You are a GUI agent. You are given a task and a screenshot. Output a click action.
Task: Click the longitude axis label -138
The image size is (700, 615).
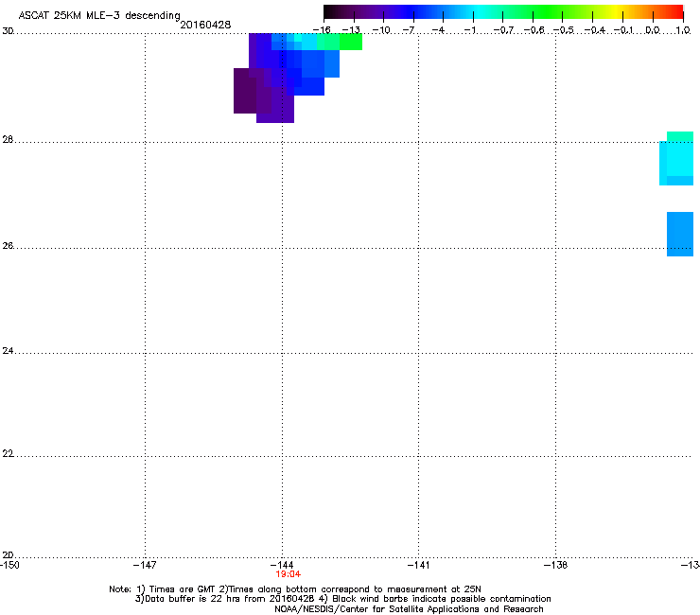pyautogui.click(x=555, y=565)
